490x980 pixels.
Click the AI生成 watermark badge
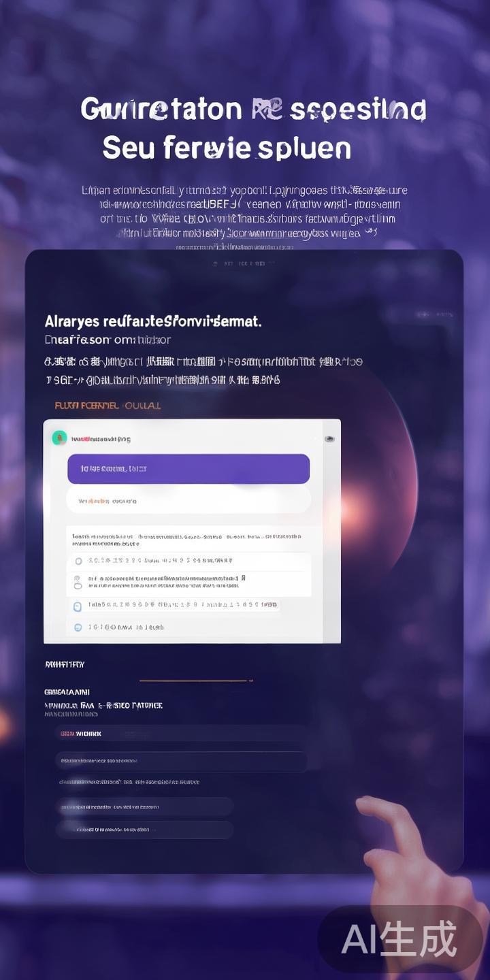pyautogui.click(x=400, y=939)
